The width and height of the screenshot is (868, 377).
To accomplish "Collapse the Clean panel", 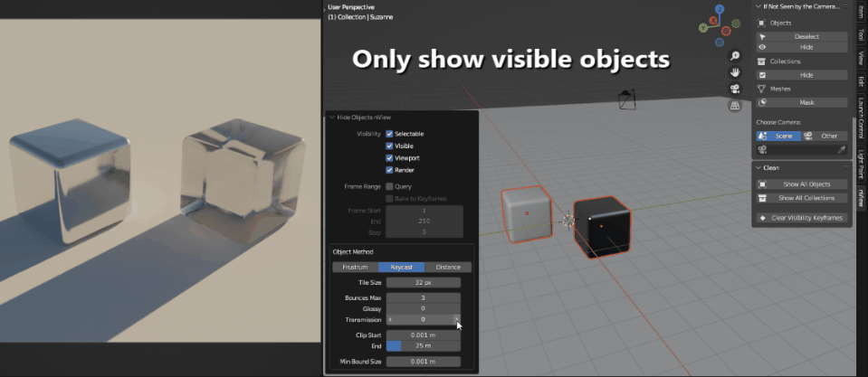I will 758,167.
